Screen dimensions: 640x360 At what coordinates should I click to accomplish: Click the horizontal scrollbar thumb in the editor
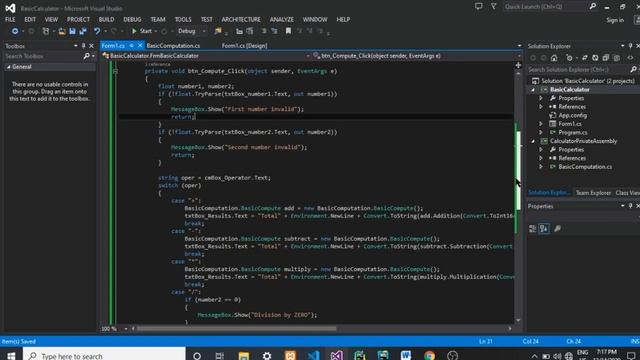coord(236,329)
